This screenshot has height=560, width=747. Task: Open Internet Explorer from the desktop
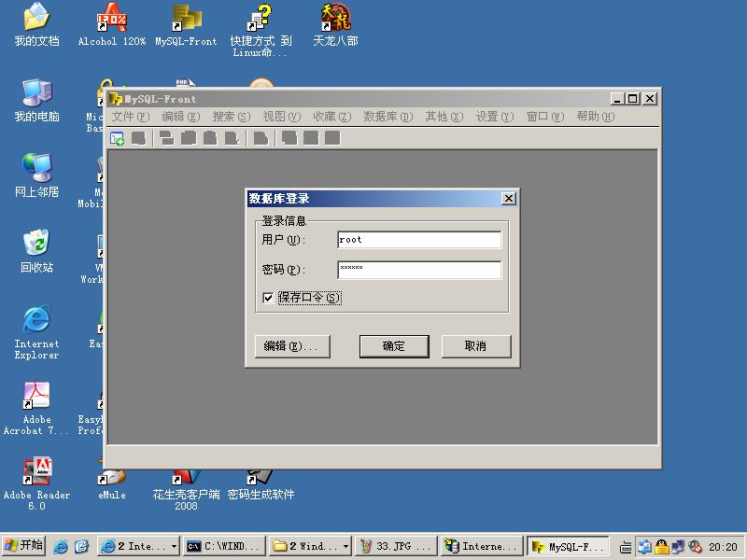click(35, 322)
